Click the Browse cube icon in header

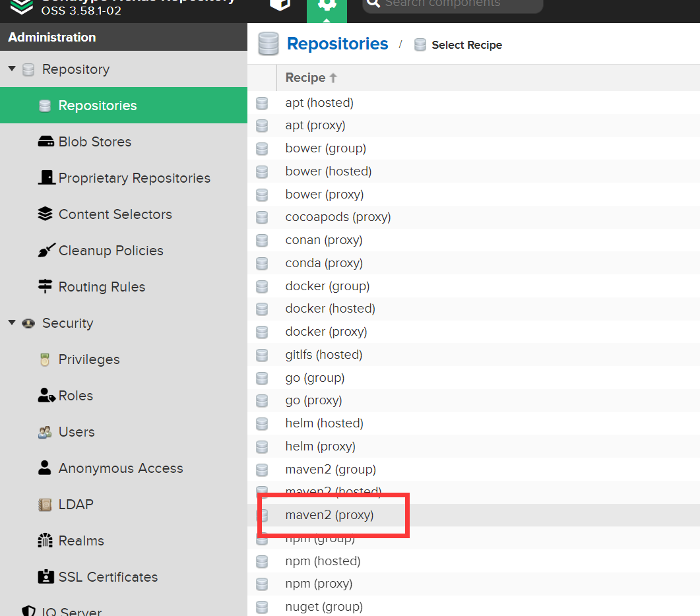pos(280,5)
